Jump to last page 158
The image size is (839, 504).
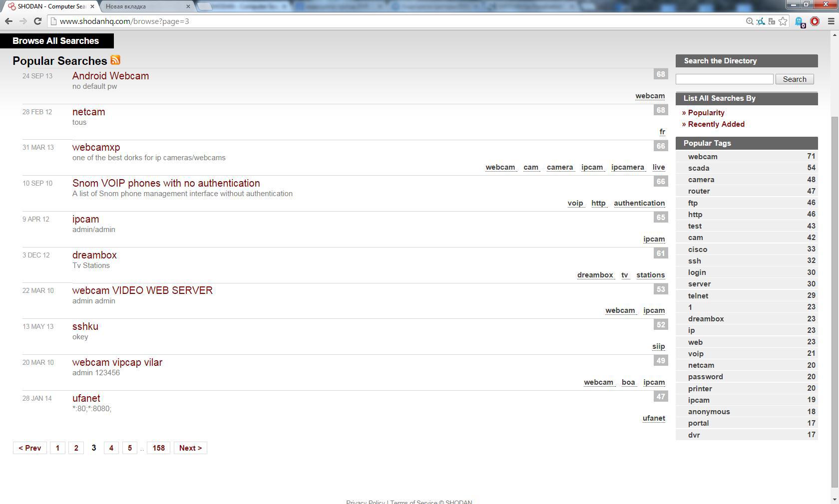(x=158, y=448)
